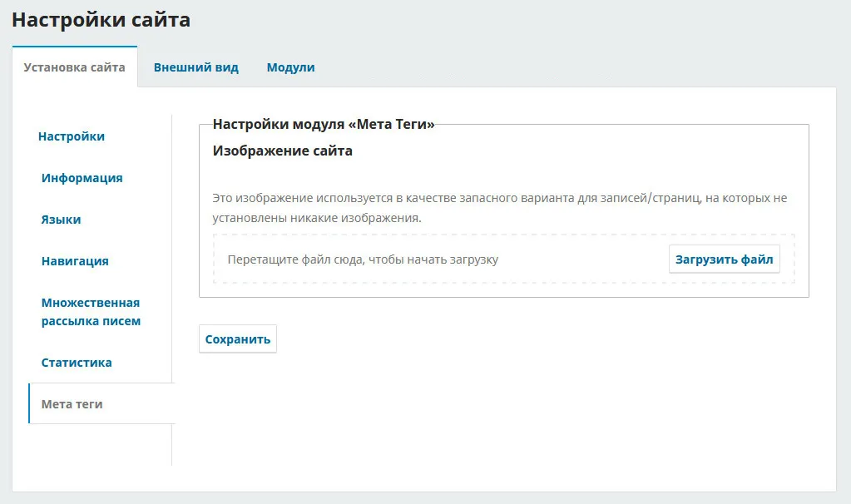Switch to the Установка сайта tab
The height and width of the screenshot is (504, 851).
(x=74, y=67)
